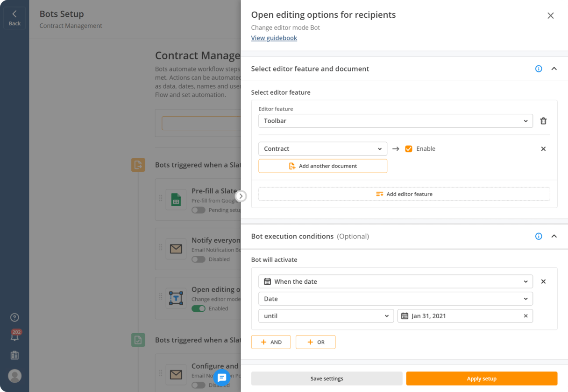Click the Apply setup button

point(482,378)
